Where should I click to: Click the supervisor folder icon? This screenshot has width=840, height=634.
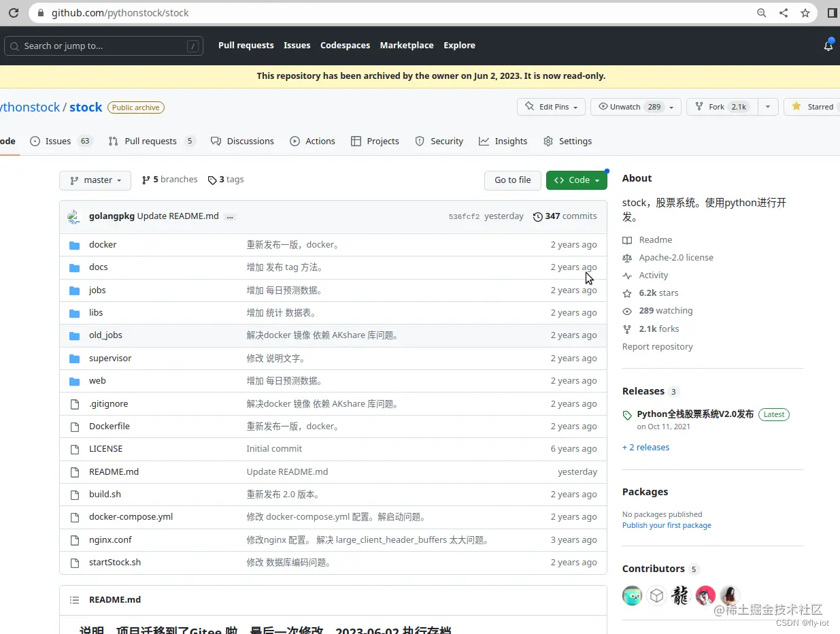click(x=75, y=358)
